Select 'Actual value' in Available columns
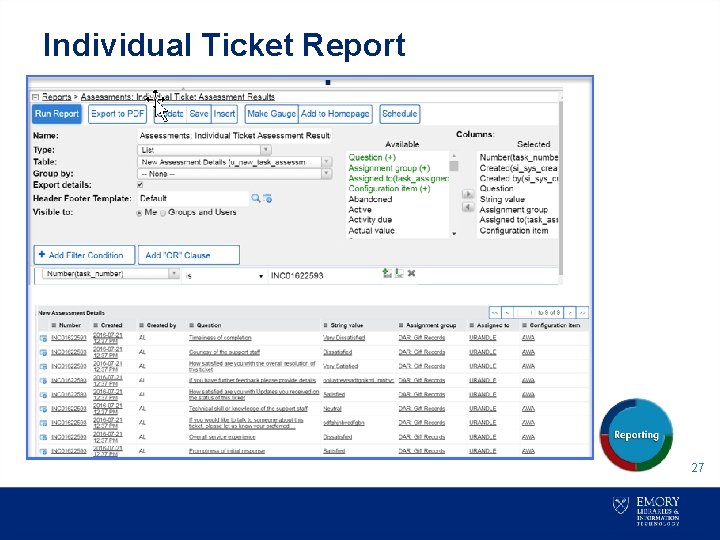 click(371, 231)
